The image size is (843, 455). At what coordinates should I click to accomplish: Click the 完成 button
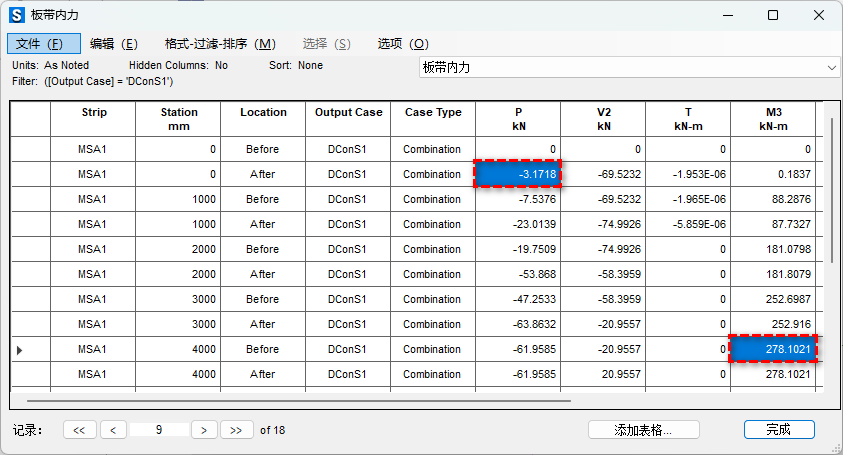[x=779, y=429]
